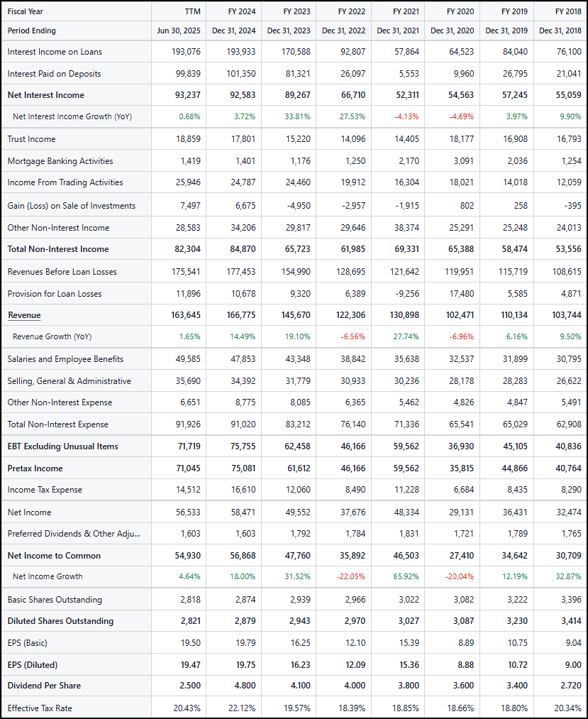Screen dimensions: 588x719
Task: Select the Dividend Per Share row label
Action: point(44,686)
